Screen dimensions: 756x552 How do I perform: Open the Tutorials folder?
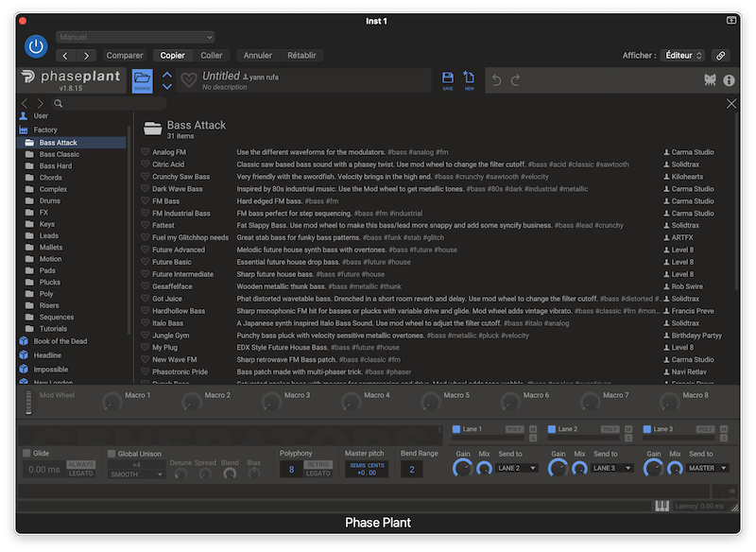tap(53, 329)
